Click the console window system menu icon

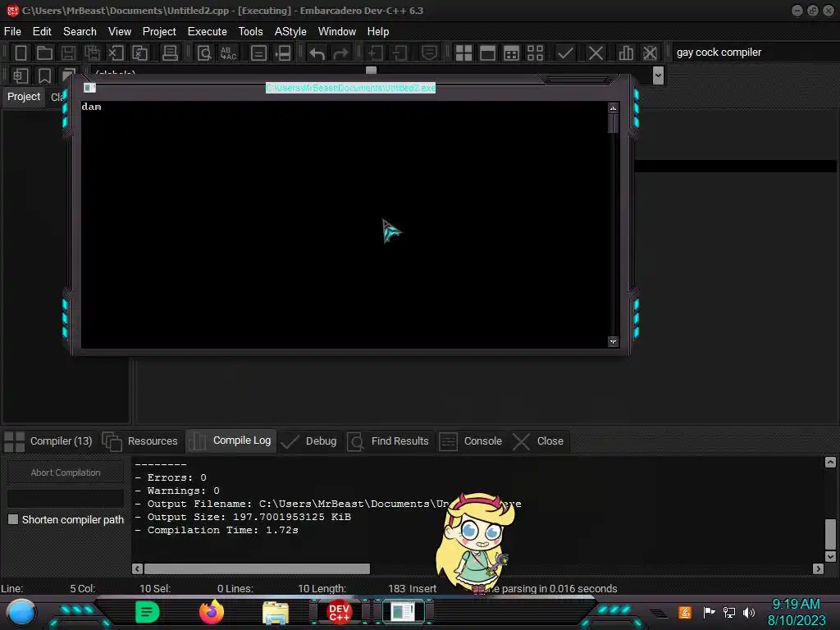[x=89, y=88]
